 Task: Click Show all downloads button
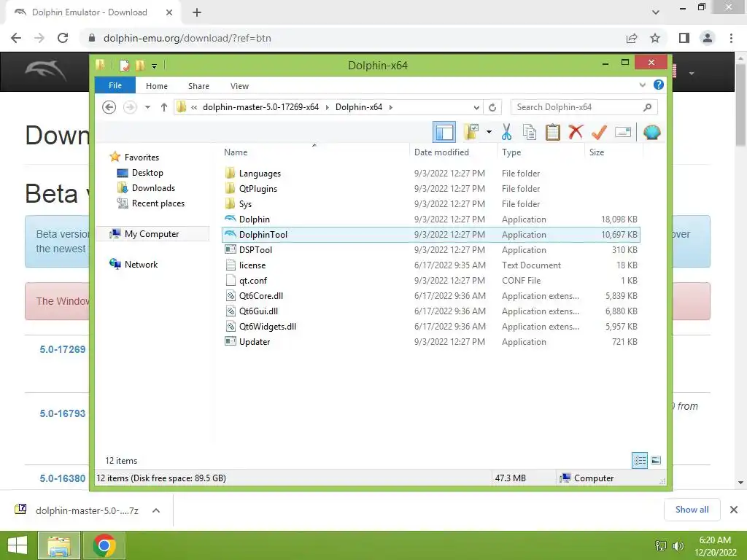click(x=692, y=510)
